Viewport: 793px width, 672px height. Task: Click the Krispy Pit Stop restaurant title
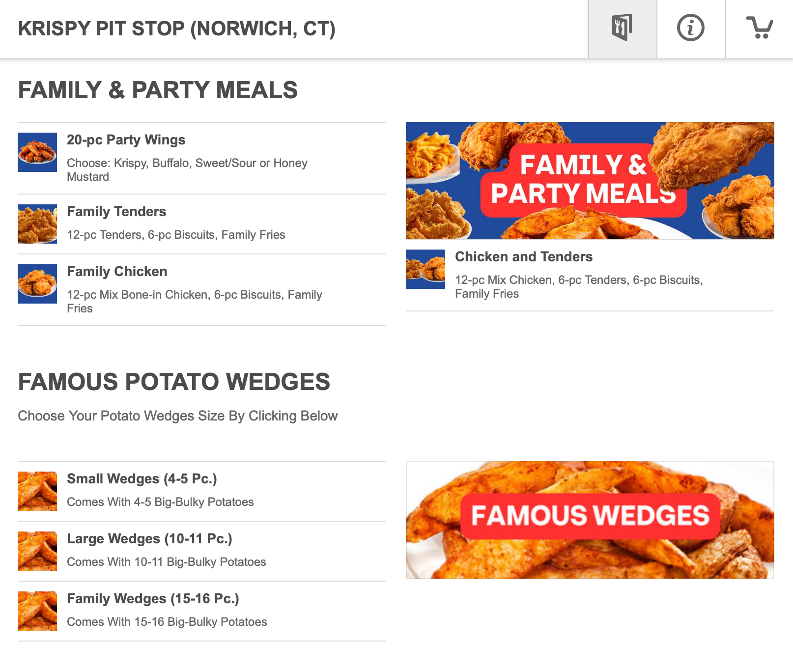pyautogui.click(x=177, y=28)
